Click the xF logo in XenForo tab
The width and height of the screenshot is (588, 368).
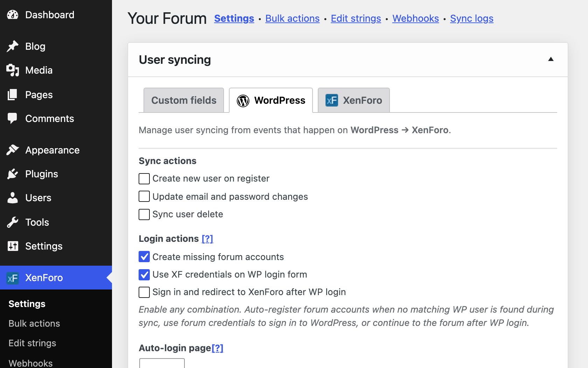(x=331, y=100)
